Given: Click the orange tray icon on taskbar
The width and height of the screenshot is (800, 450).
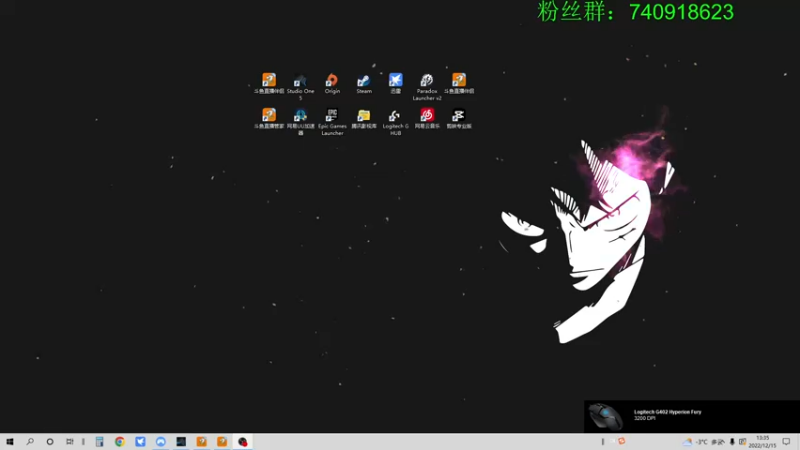Looking at the screenshot, I should 621,441.
